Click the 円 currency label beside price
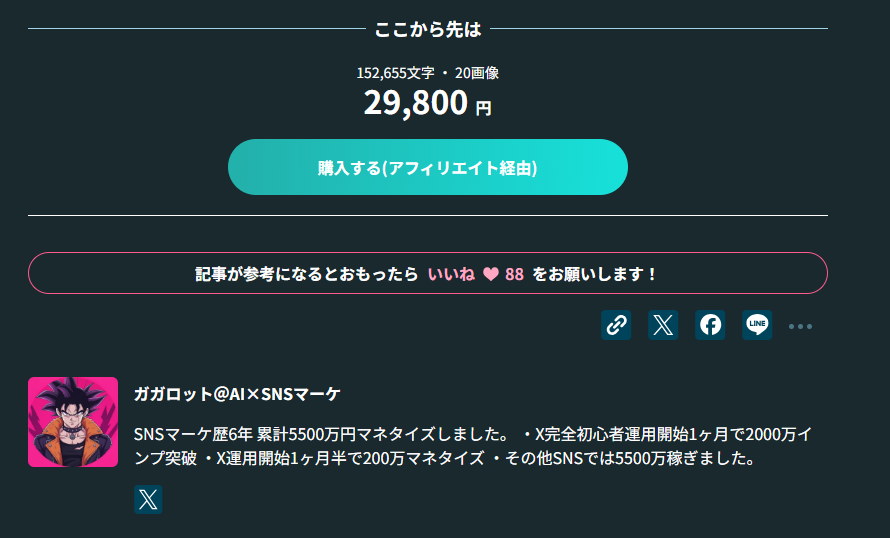 pyautogui.click(x=483, y=108)
